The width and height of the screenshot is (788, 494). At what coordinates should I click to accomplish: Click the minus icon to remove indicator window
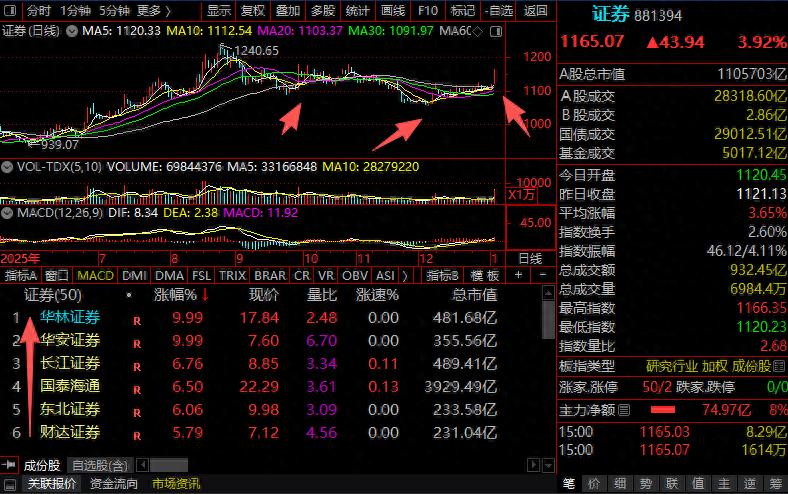click(x=543, y=275)
